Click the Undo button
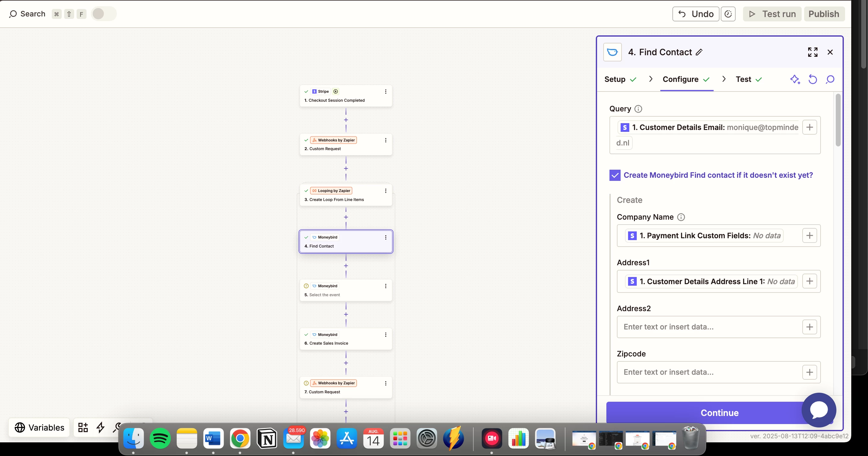Viewport: 868px width, 456px height. (695, 14)
